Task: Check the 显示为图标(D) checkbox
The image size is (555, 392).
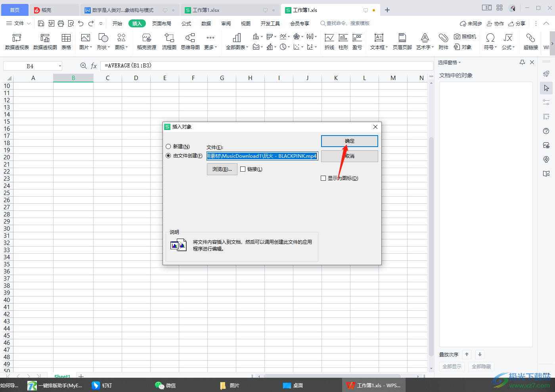Action: [x=339, y=178]
